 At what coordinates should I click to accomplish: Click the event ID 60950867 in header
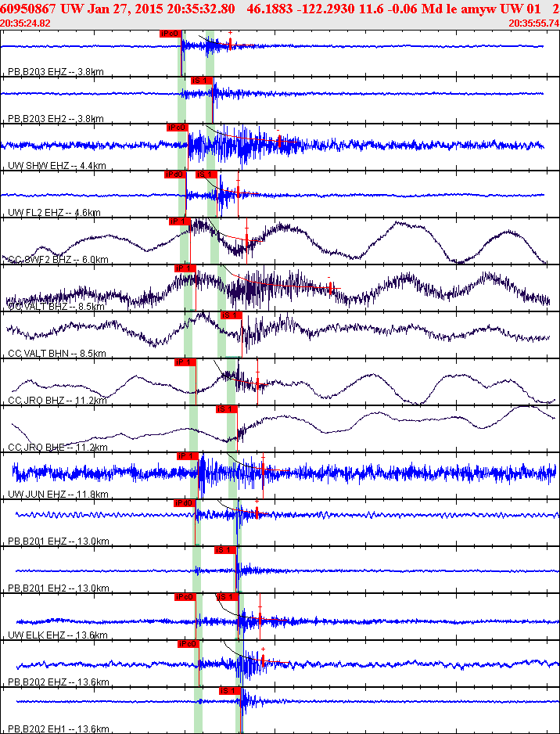tap(28, 9)
